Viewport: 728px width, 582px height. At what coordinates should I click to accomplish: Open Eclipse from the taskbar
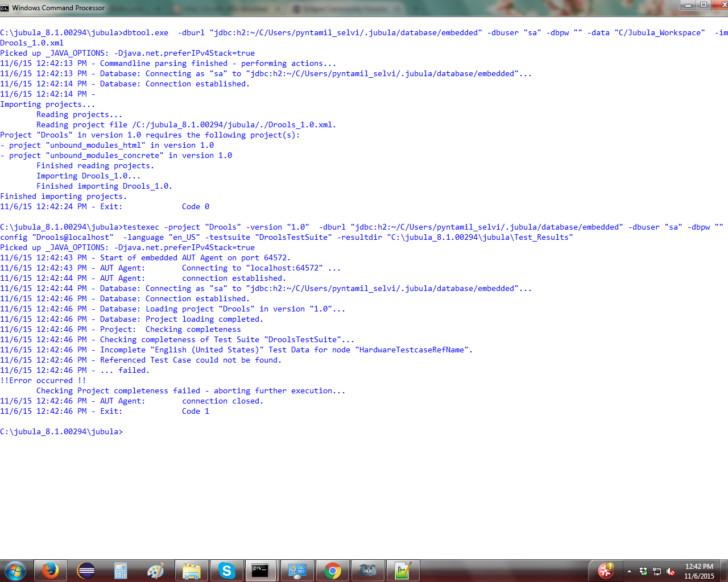tap(86, 571)
